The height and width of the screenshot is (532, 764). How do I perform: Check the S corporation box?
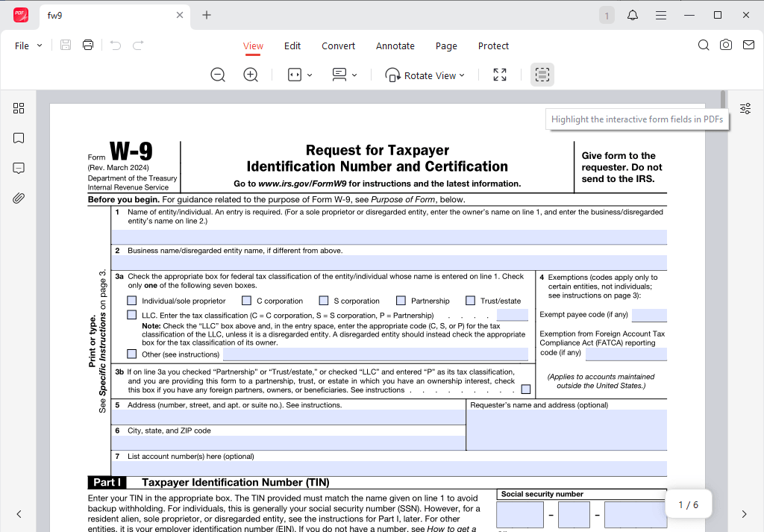pos(324,301)
